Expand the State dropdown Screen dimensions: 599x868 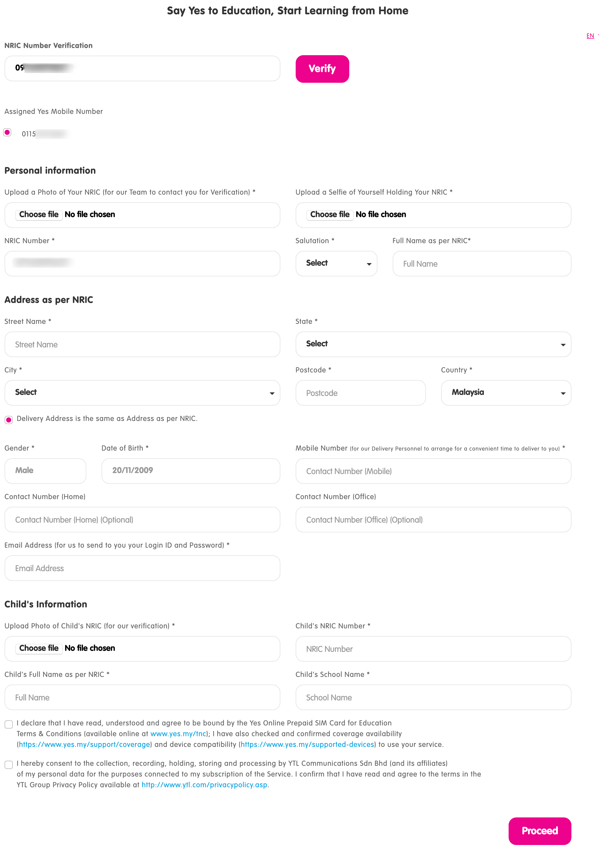(433, 344)
